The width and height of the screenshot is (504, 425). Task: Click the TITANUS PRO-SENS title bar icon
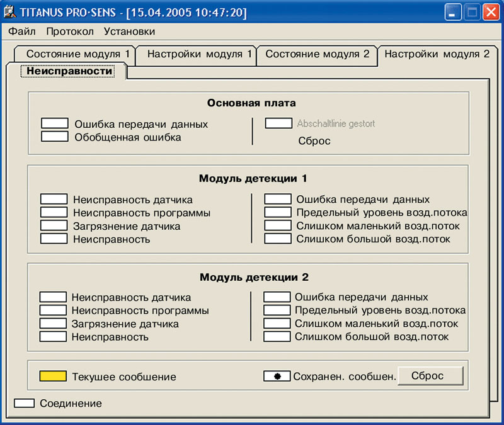coord(9,13)
